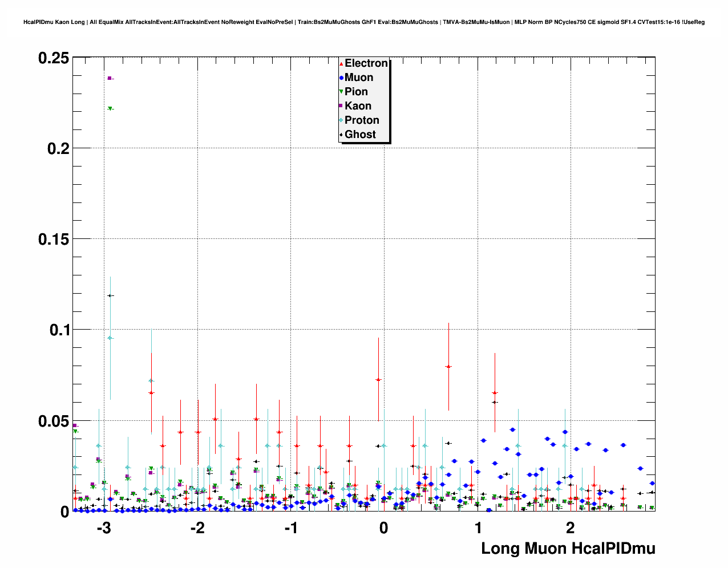
Task: Click the highest green Pion data point
Action: coord(110,108)
